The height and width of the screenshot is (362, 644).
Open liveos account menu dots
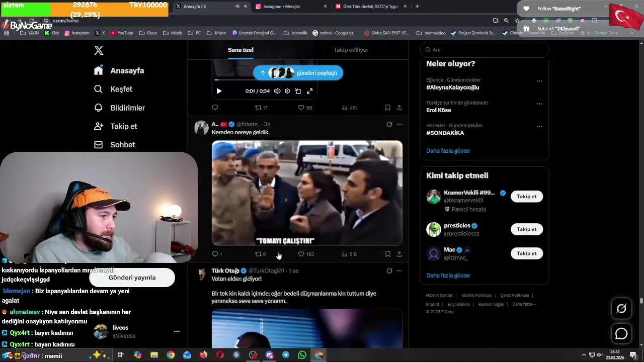coord(177,331)
